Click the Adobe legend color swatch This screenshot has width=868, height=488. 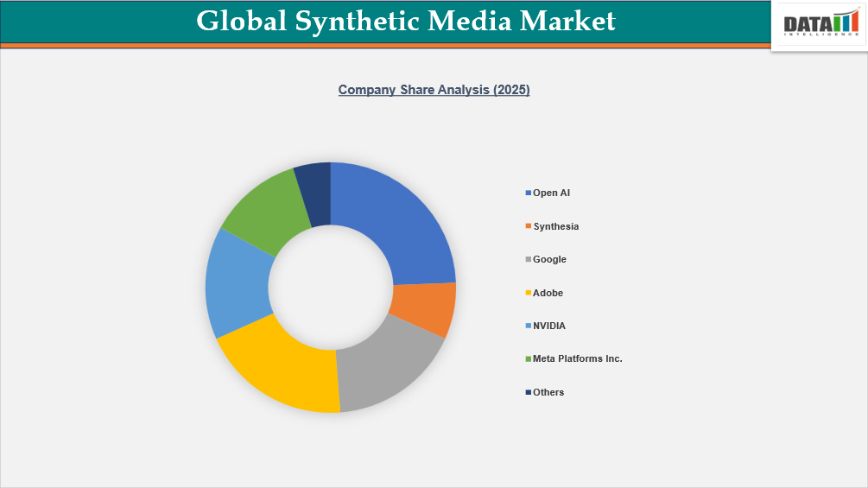tap(528, 293)
